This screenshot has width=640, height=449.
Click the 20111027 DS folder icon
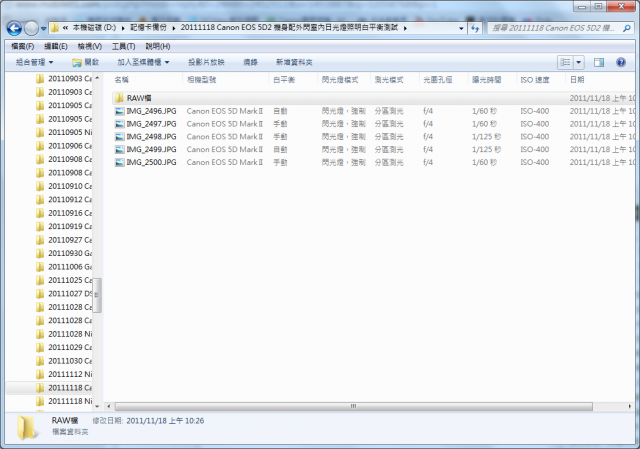(x=40, y=293)
